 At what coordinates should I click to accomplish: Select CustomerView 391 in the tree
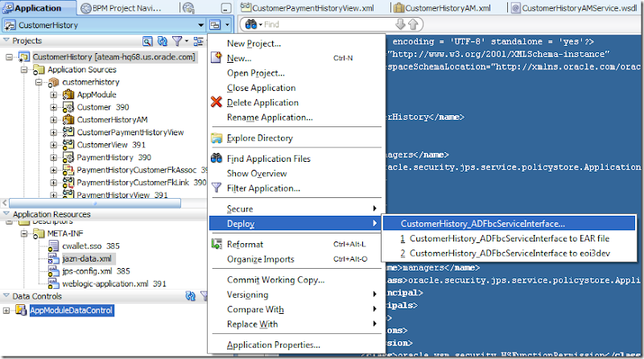[111, 145]
